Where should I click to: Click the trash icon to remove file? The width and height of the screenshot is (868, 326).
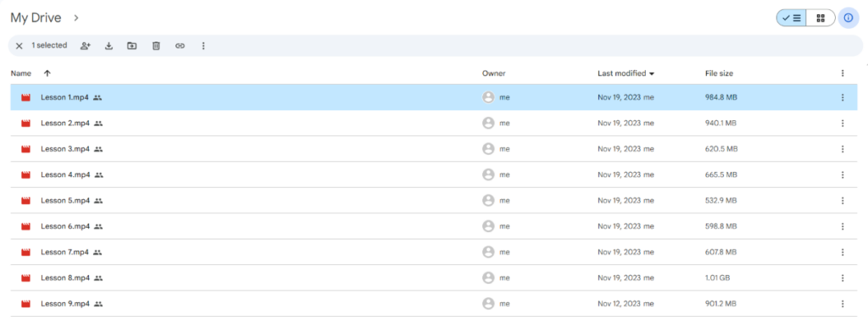[156, 46]
